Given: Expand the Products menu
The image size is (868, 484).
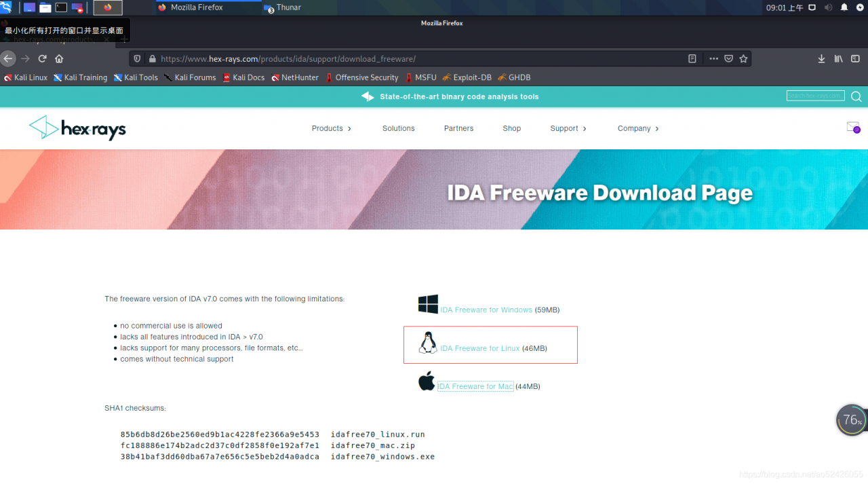Looking at the screenshot, I should (x=332, y=128).
